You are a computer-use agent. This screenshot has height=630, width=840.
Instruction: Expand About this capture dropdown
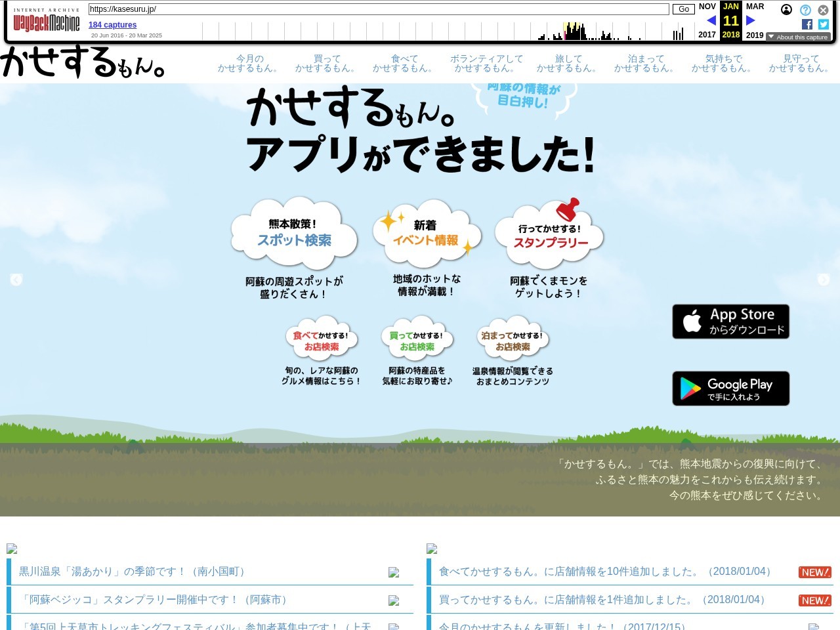[798, 37]
